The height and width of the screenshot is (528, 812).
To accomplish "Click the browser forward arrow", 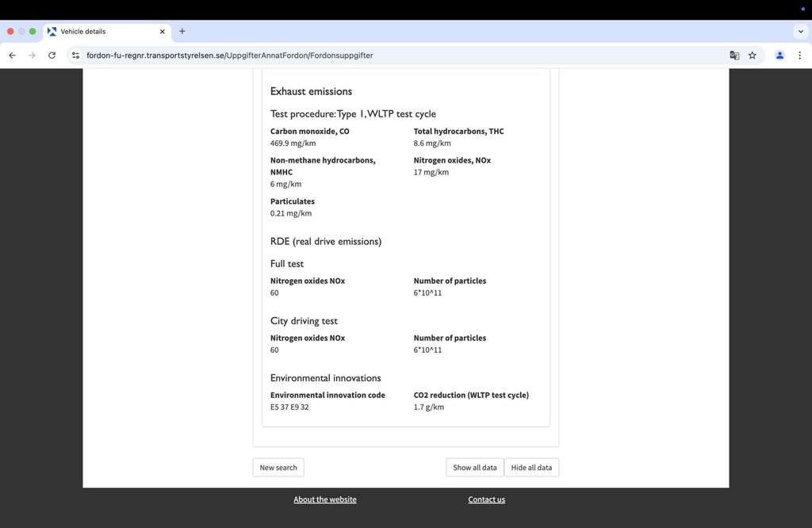I will pyautogui.click(x=32, y=55).
